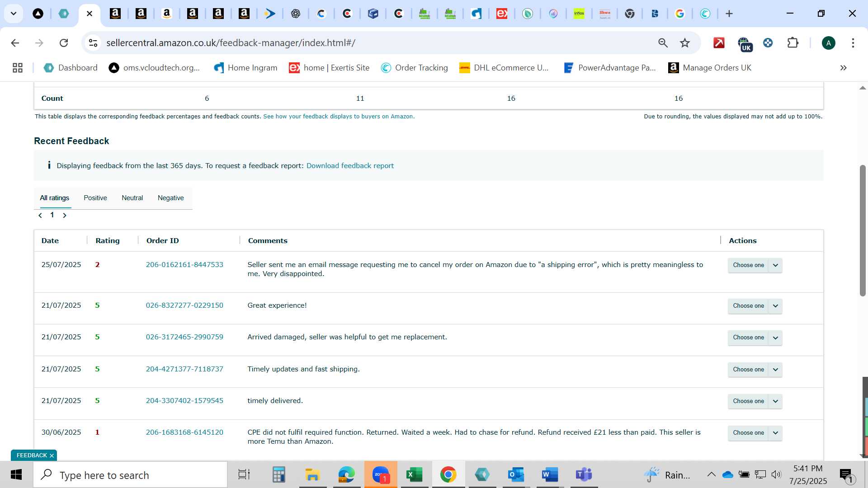Open the tab search dropdown arrow
Image resolution: width=868 pixels, height=488 pixels.
click(x=14, y=14)
